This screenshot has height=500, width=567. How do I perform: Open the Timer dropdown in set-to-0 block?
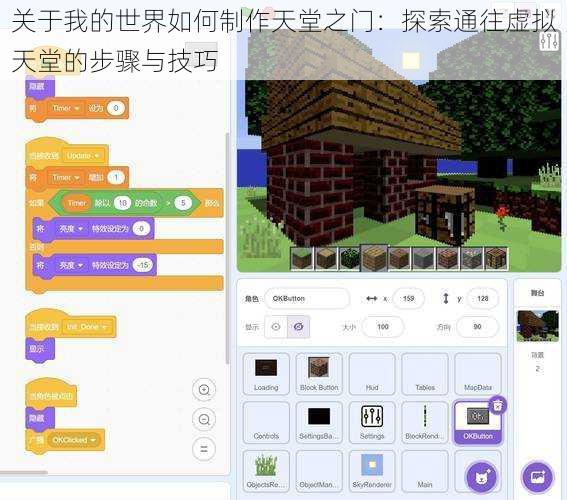pyautogui.click(x=66, y=108)
